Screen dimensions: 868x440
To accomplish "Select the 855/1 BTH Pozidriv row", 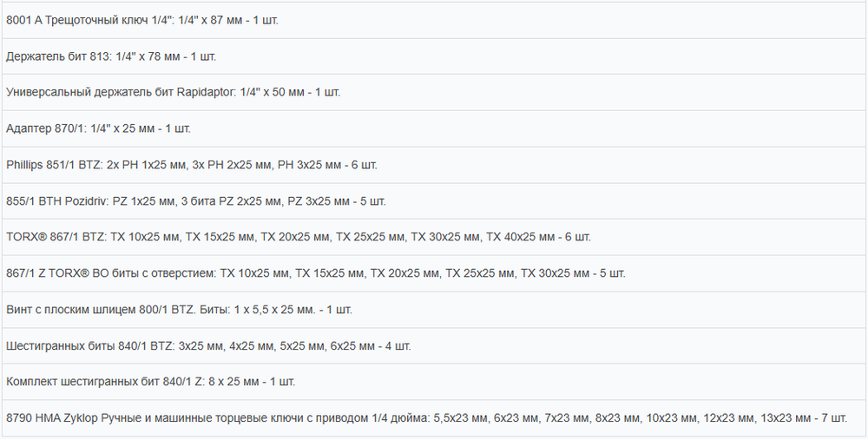I will pyautogui.click(x=434, y=200).
